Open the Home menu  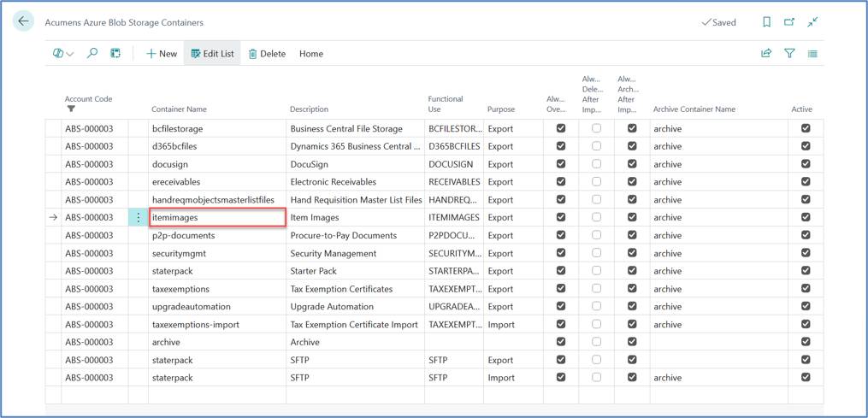(x=311, y=54)
